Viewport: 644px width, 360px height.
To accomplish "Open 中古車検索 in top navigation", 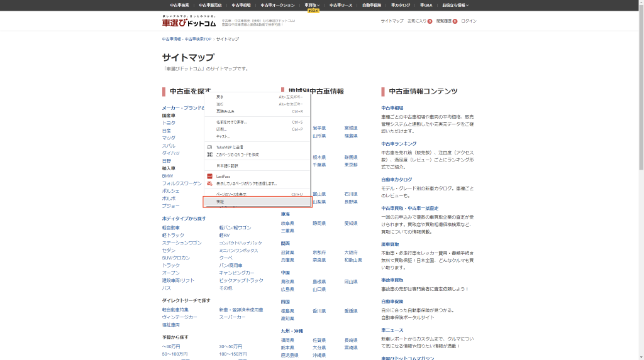I will pyautogui.click(x=179, y=5).
